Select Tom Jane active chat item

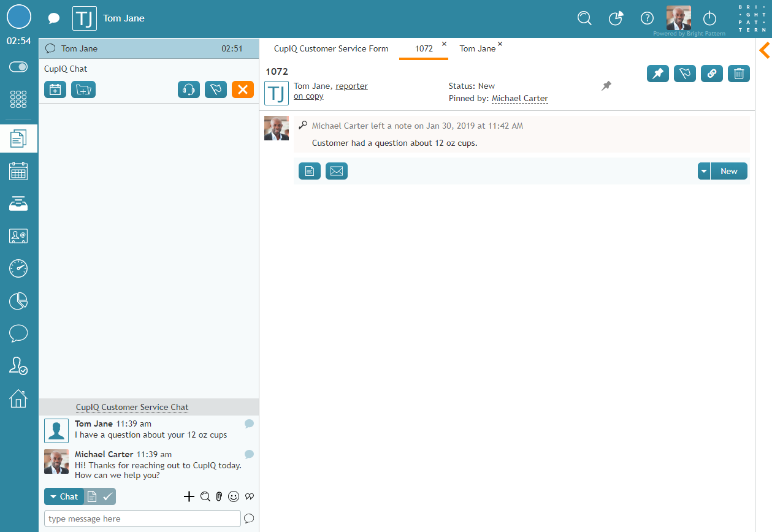148,48
